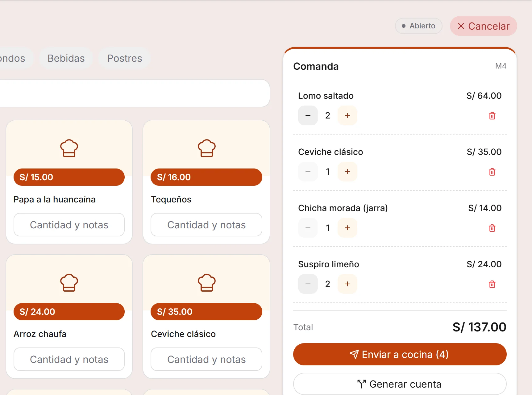This screenshot has width=532, height=395.
Task: Click the Generar cuenta button
Action: (400, 384)
